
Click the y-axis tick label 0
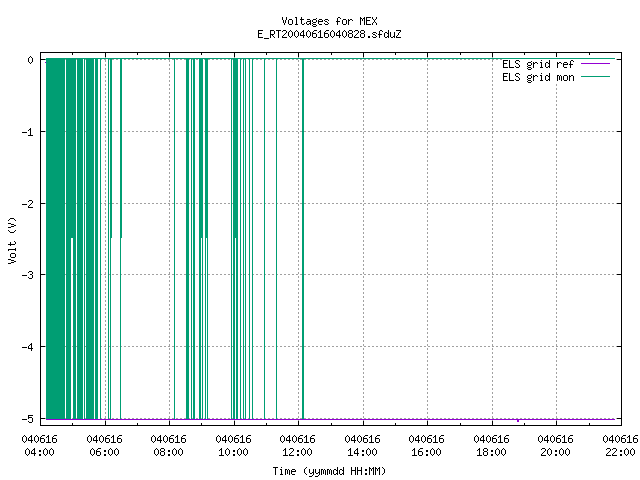click(31, 60)
